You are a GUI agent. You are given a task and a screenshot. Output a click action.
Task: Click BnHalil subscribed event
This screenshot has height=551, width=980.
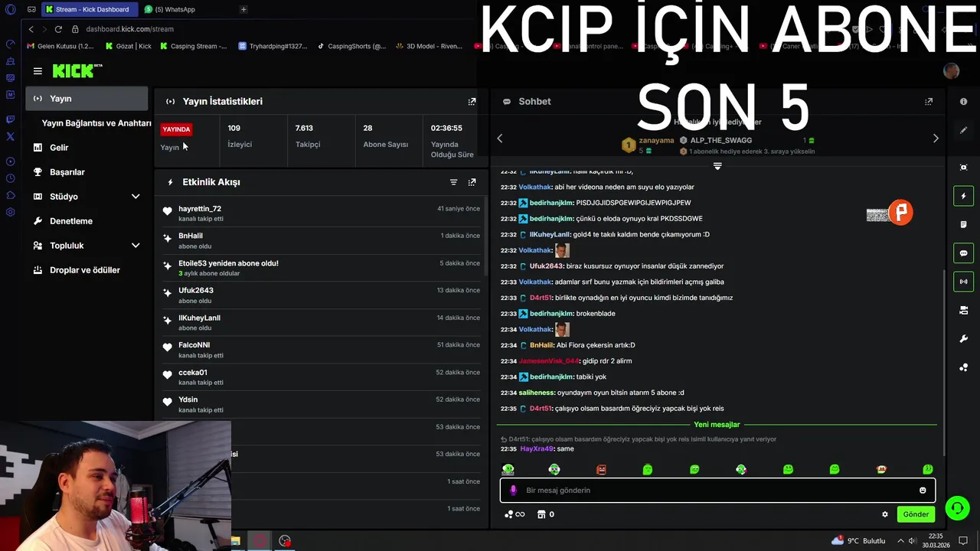[x=321, y=240]
